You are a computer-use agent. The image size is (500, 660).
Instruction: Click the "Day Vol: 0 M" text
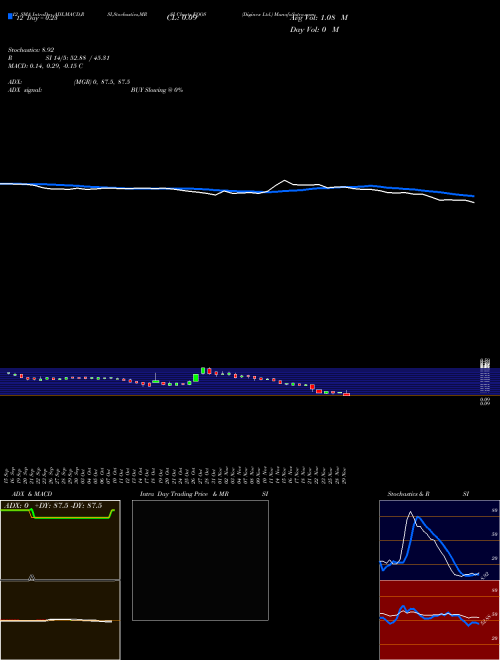314,30
